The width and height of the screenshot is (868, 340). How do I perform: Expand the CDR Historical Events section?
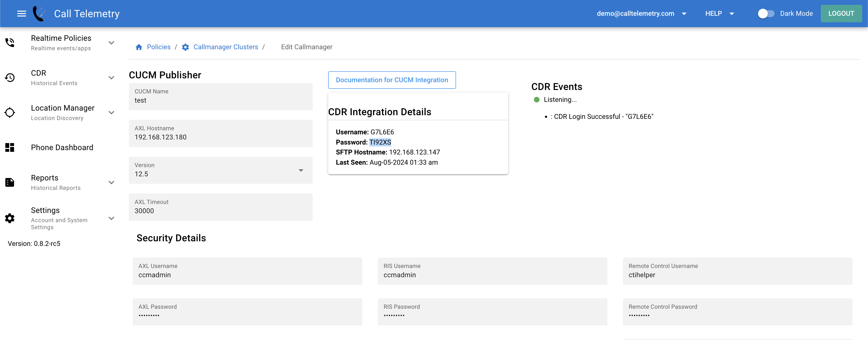112,78
